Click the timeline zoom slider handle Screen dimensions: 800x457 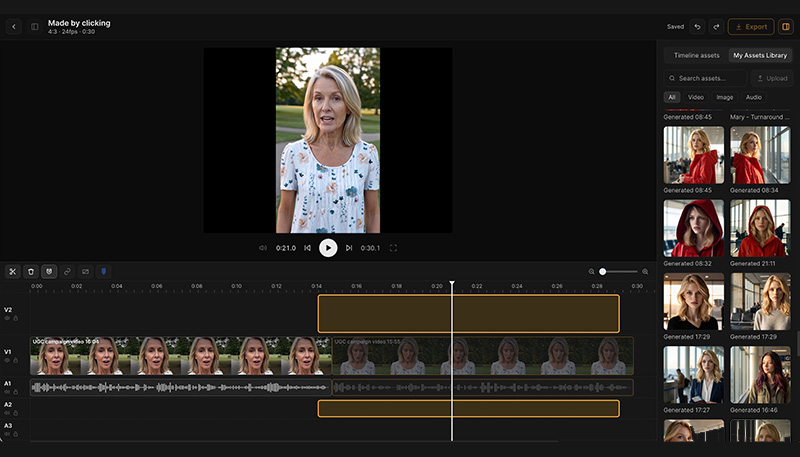click(603, 272)
